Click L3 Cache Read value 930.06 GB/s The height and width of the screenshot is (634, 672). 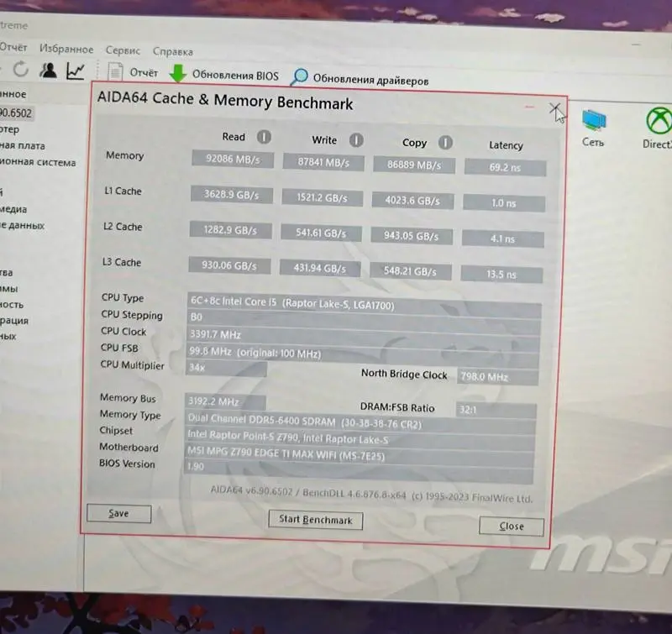pyautogui.click(x=229, y=266)
